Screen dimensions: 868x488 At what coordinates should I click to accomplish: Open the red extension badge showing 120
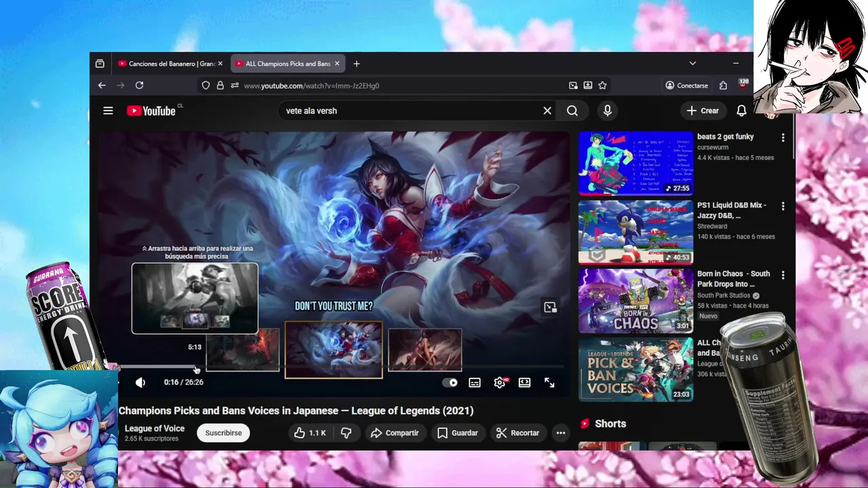click(743, 84)
